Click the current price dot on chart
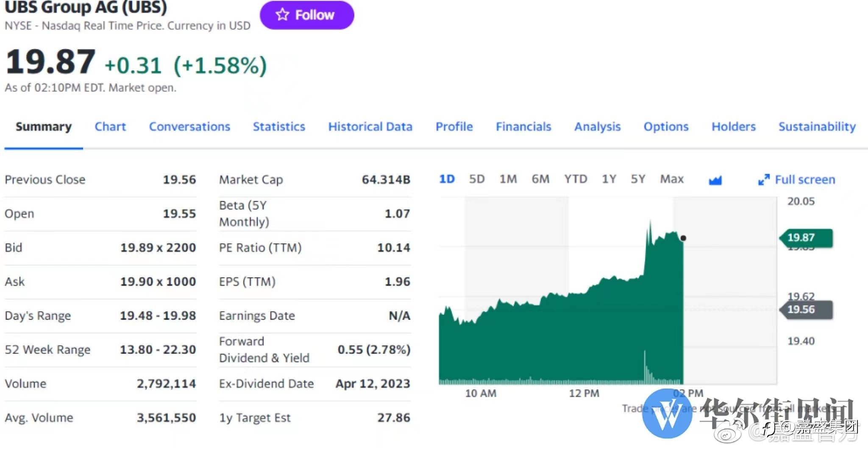This screenshot has width=868, height=453. (683, 238)
